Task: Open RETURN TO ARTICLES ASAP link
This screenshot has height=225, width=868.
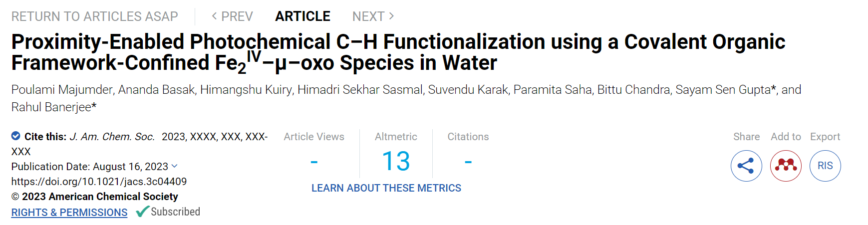Action: [x=95, y=16]
